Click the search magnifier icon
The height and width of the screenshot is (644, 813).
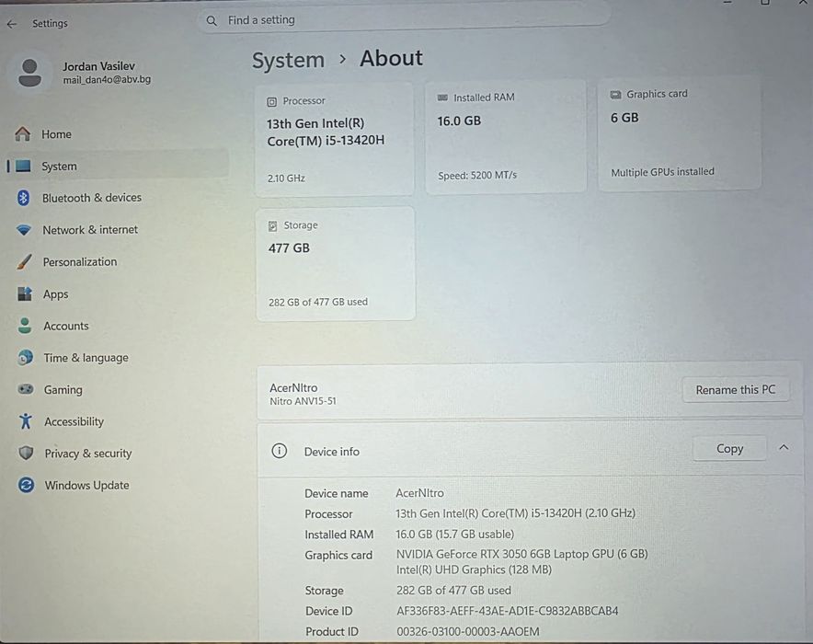tap(212, 21)
